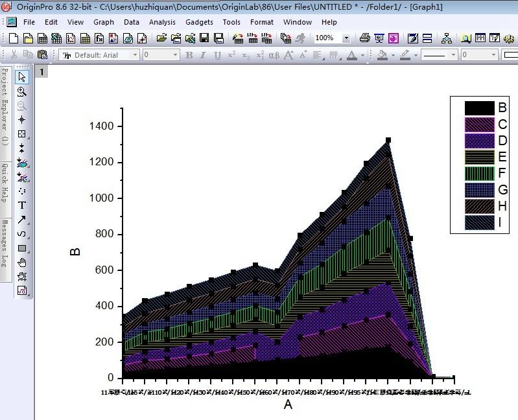Open the Format menu
Screen dimensions: 518x420
(262, 22)
